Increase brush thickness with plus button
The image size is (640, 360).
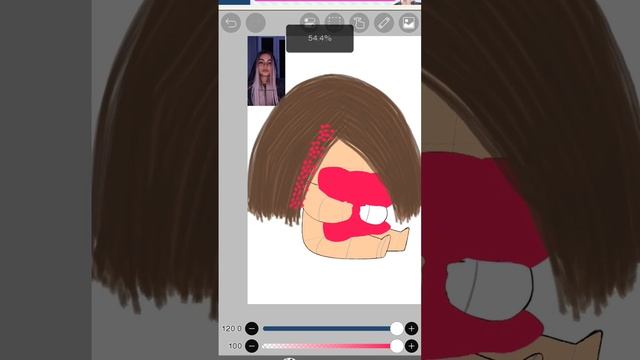pos(411,329)
